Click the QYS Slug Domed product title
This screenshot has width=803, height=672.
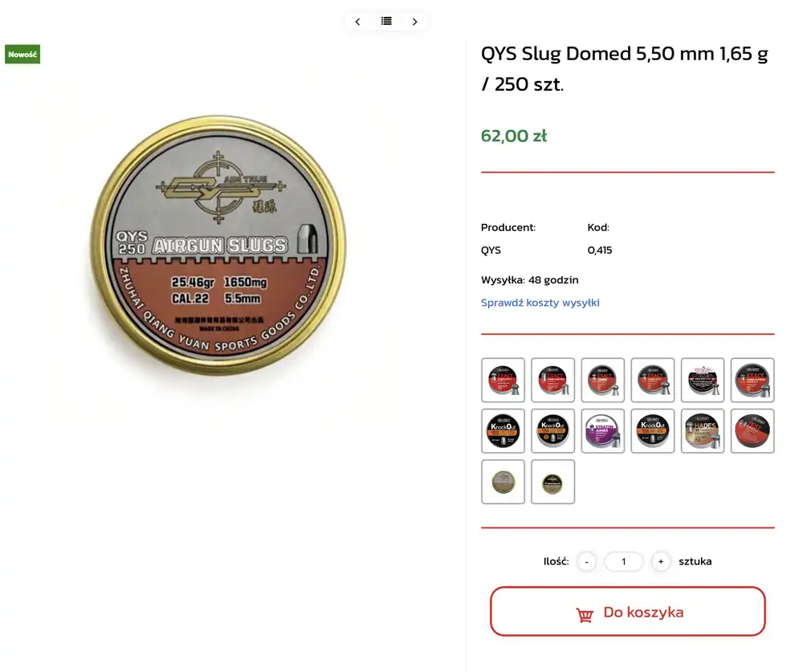pos(625,68)
